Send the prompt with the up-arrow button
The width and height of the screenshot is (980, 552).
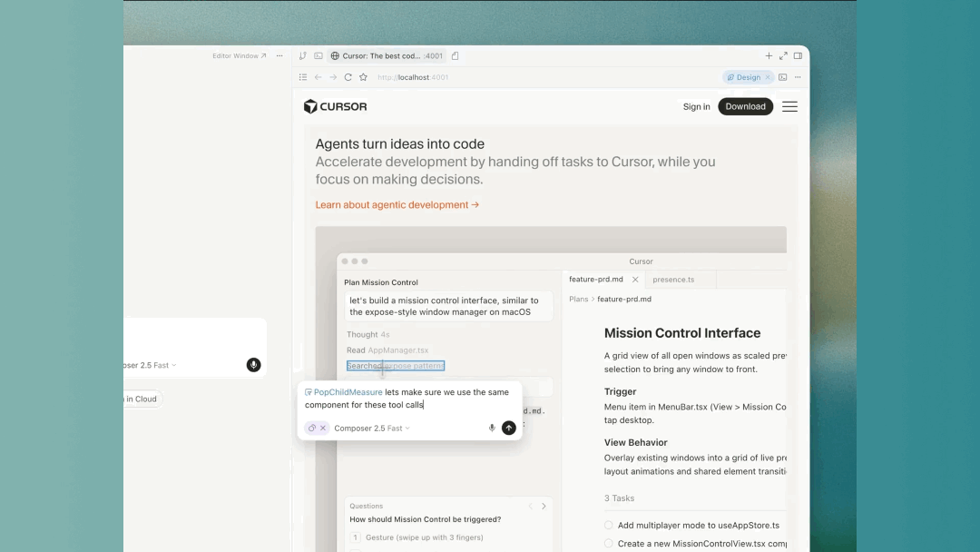tap(509, 428)
